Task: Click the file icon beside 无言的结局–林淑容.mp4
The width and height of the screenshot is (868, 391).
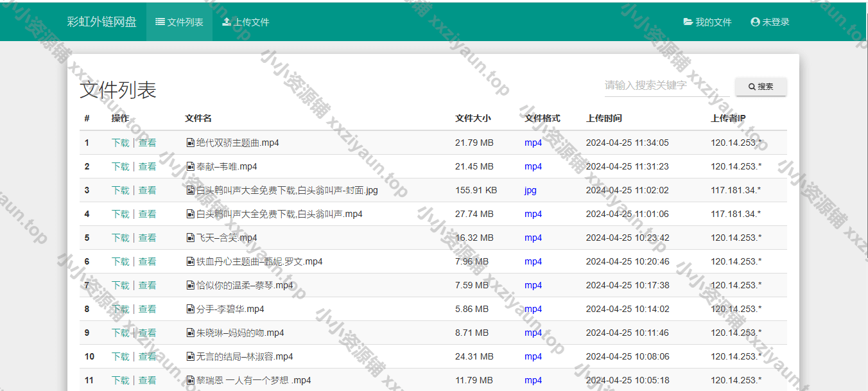Action: tap(190, 356)
